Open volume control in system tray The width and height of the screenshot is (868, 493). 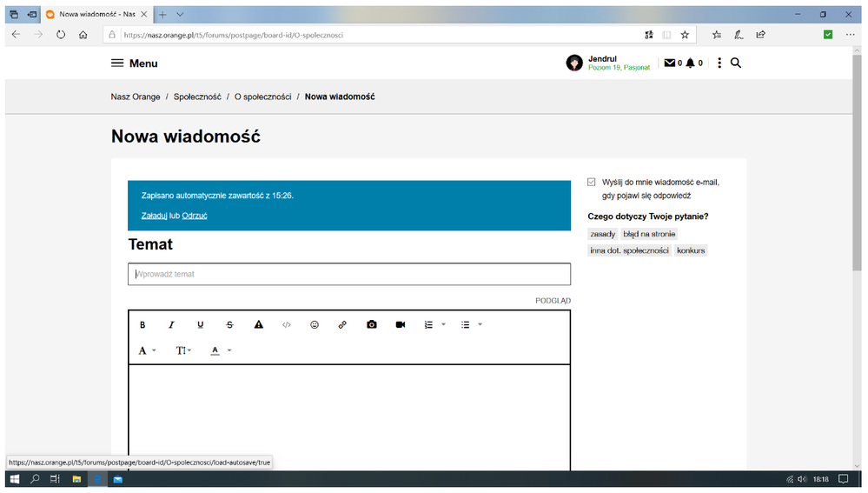click(802, 479)
